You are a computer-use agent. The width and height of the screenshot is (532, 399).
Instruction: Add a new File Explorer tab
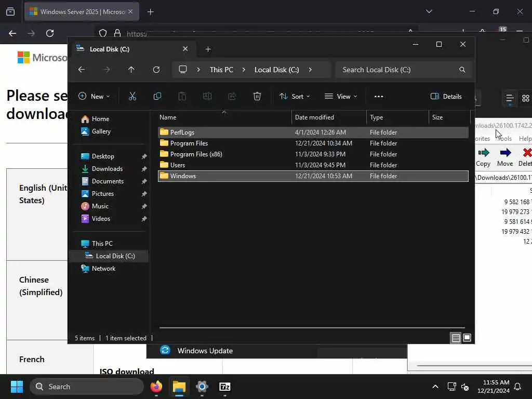click(x=208, y=49)
